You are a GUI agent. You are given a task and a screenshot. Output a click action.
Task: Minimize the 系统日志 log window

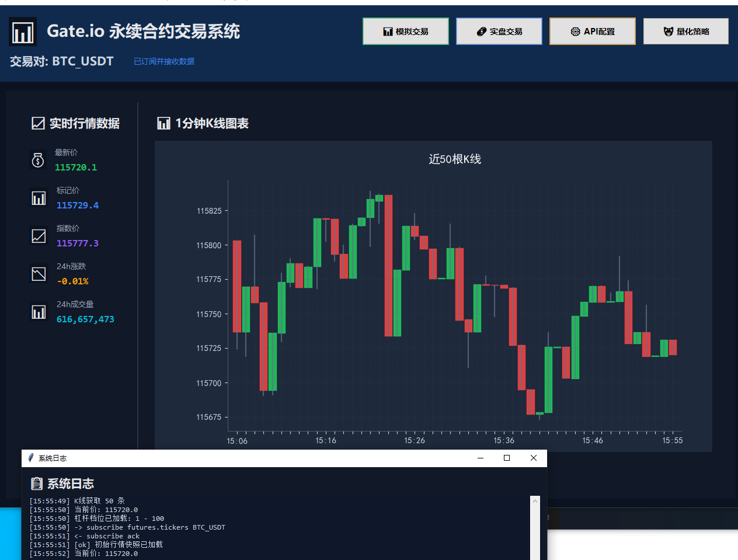tap(481, 458)
